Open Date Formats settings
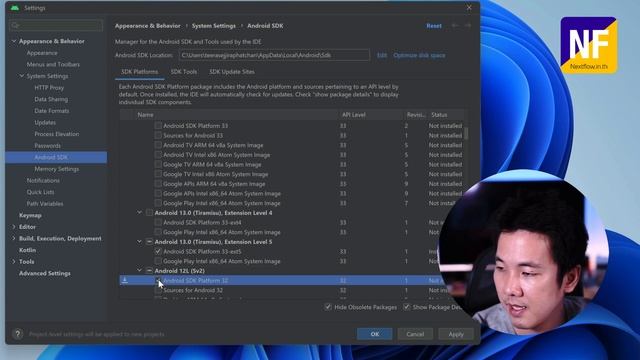Viewport: 640px width, 360px height. [x=51, y=111]
